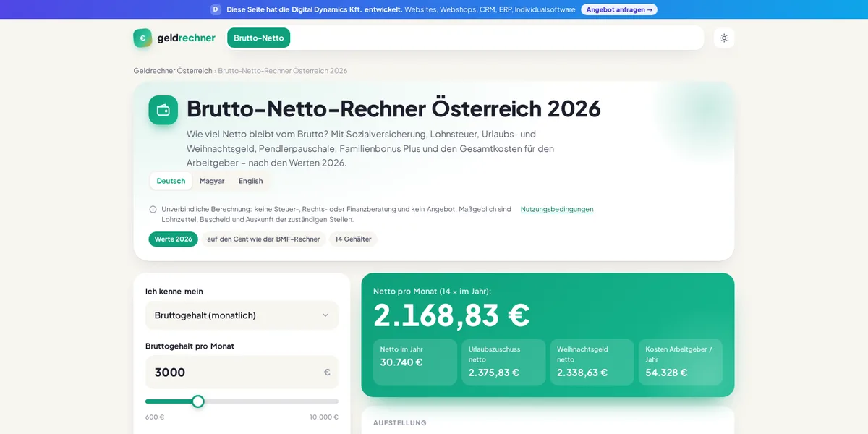This screenshot has width=868, height=434.
Task: Click the Kosten Arbeitgeber 54.328 € card
Action: (681, 362)
